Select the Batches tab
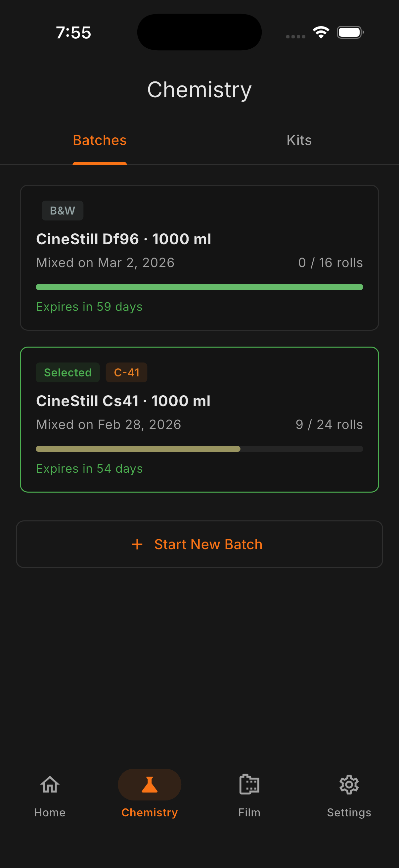The height and width of the screenshot is (868, 399). point(100,140)
